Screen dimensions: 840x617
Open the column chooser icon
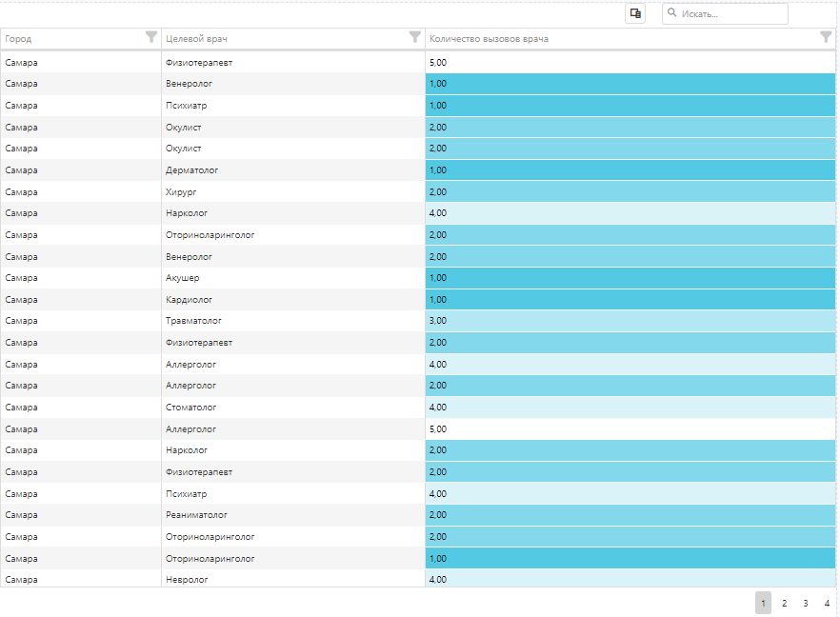(x=634, y=13)
